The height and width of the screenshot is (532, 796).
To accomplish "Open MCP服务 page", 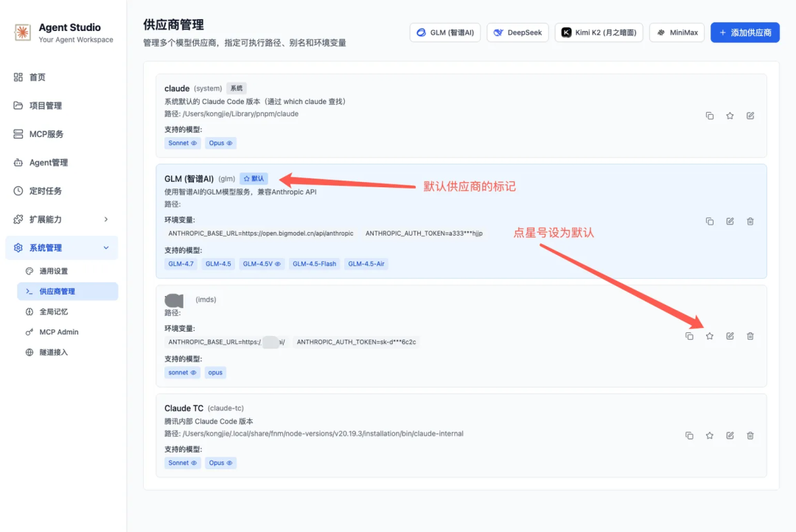I will tap(62, 134).
